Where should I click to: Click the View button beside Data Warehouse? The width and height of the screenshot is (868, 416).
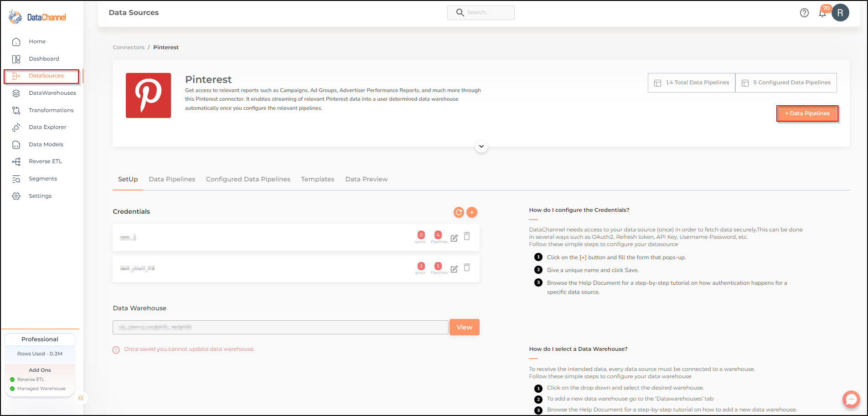pos(465,327)
